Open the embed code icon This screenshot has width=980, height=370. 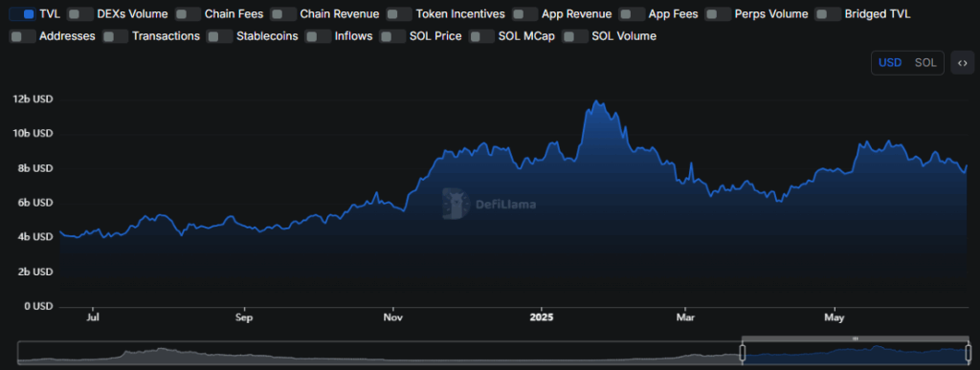(x=963, y=63)
